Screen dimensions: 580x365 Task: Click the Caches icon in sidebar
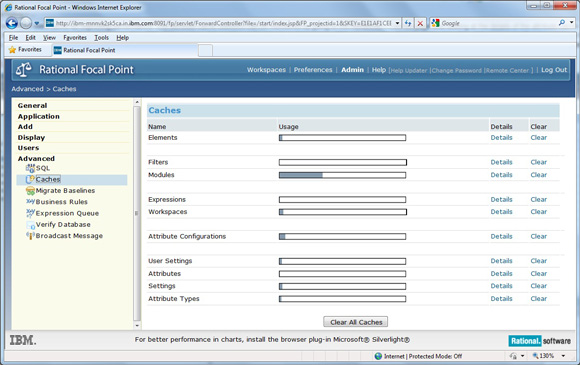[x=30, y=179]
